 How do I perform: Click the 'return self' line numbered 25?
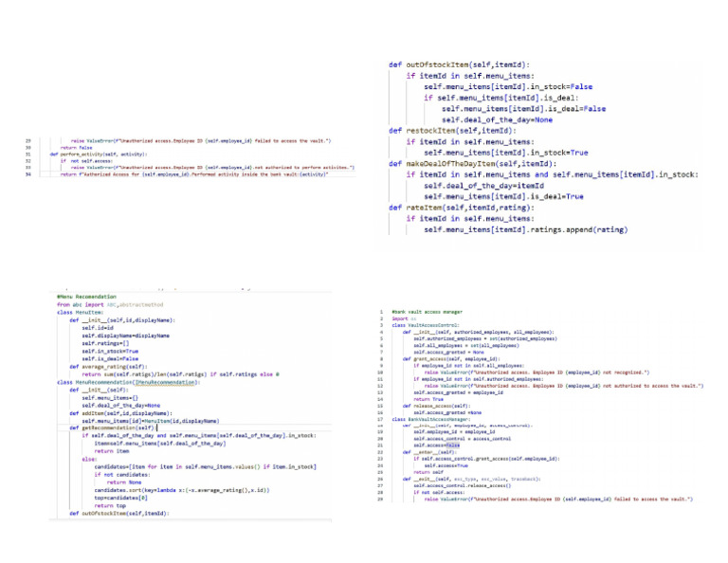(x=428, y=472)
